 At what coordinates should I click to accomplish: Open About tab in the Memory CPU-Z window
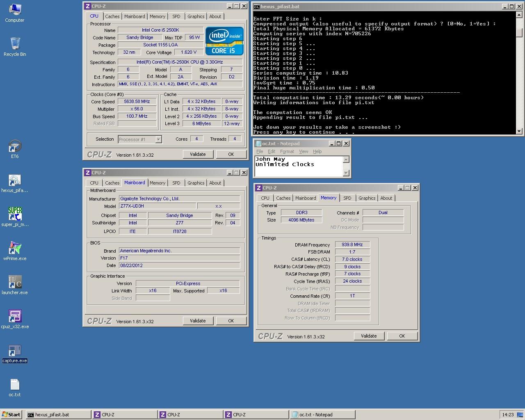tap(386, 198)
